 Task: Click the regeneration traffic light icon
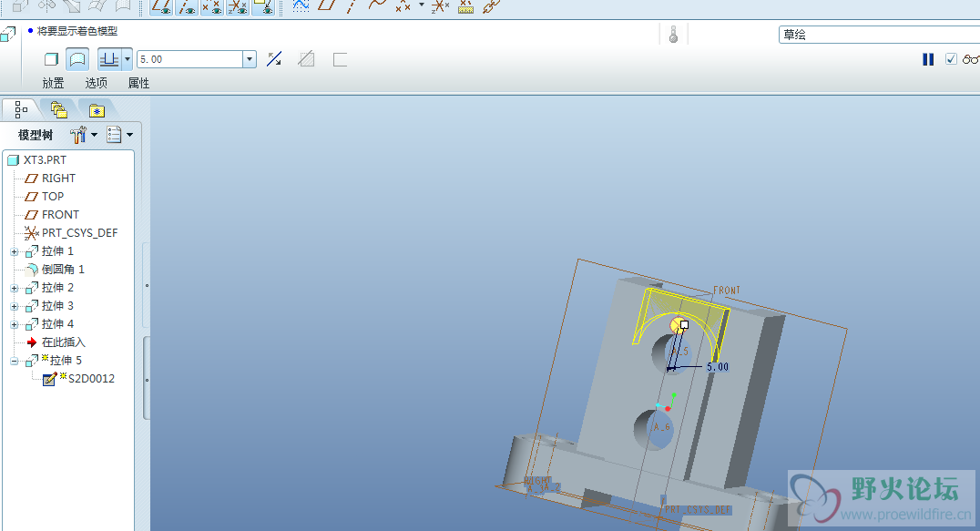pos(673,35)
